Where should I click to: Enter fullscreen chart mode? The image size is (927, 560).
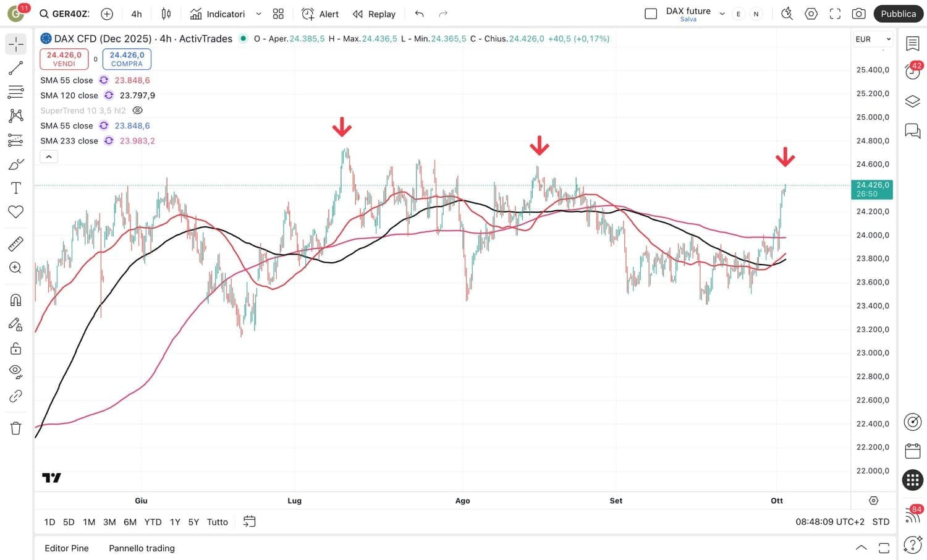(x=835, y=14)
